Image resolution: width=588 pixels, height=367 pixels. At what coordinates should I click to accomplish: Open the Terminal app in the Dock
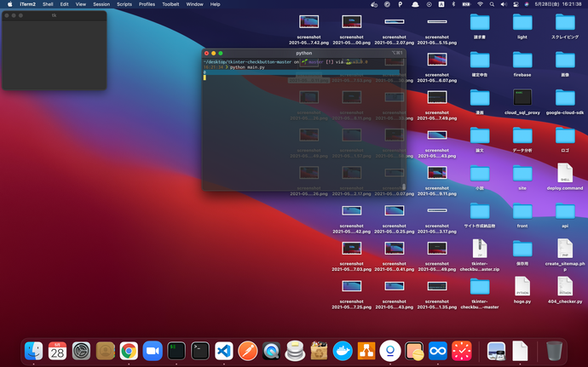tap(200, 352)
